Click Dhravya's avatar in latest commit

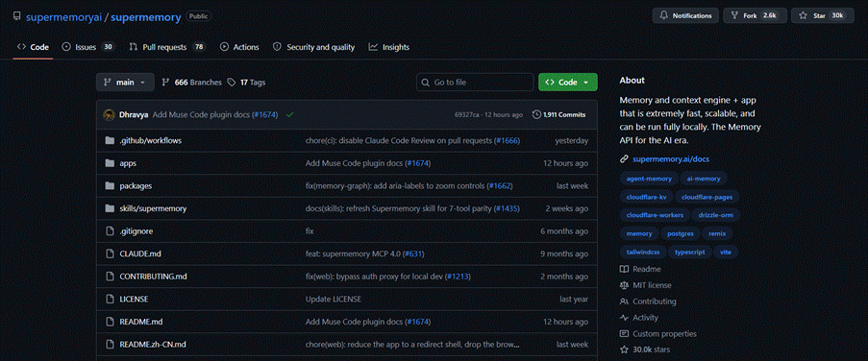pos(109,115)
